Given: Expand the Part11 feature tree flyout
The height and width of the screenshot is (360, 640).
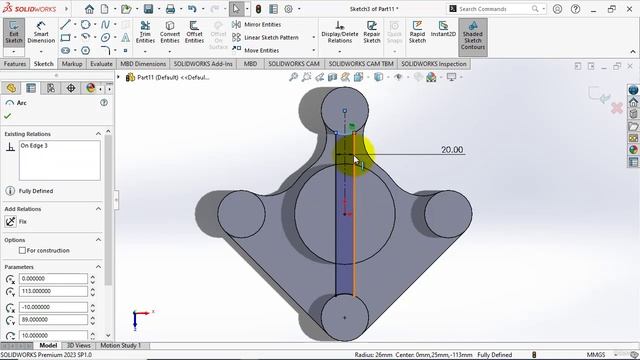Looking at the screenshot, I should click(x=119, y=77).
